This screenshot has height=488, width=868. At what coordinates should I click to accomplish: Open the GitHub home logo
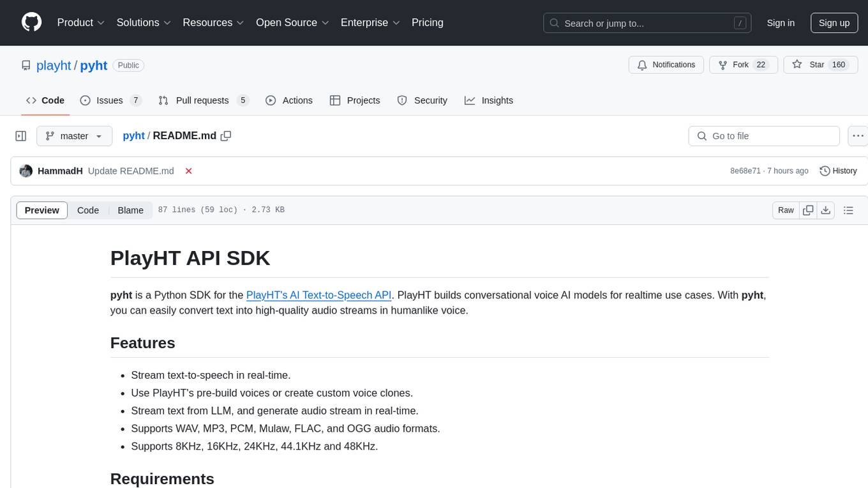pyautogui.click(x=31, y=22)
